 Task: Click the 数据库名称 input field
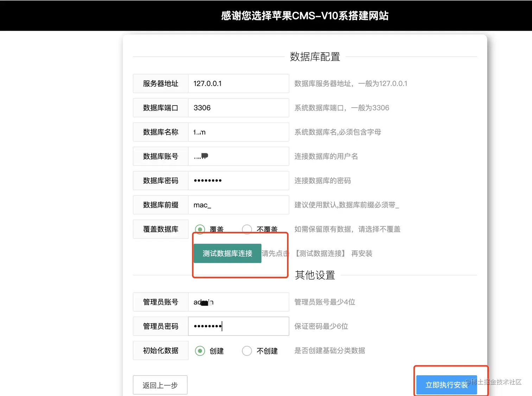tap(239, 132)
